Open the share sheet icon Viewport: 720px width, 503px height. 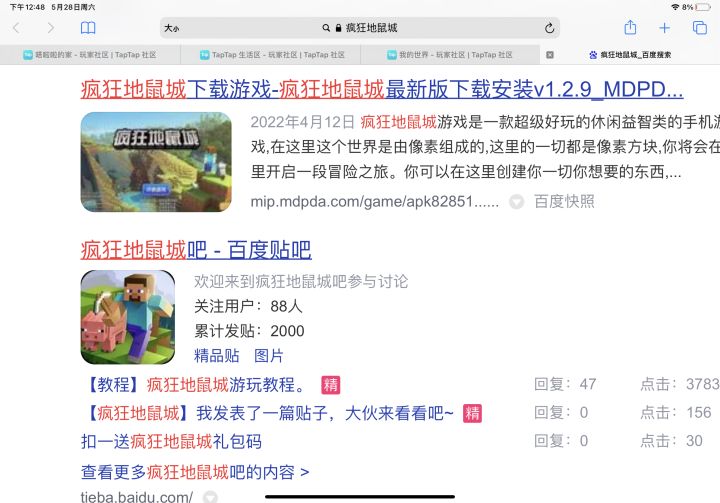tap(630, 28)
